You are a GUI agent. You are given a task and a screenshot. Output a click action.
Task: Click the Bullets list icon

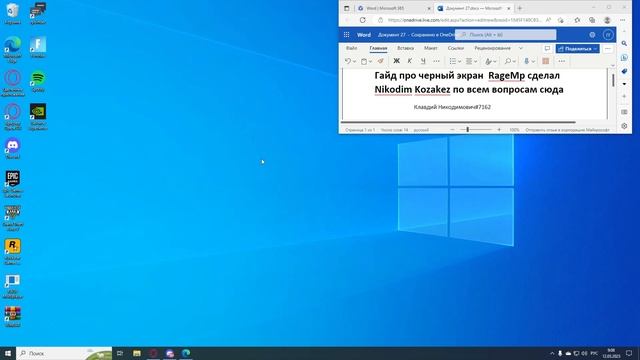pos(452,61)
